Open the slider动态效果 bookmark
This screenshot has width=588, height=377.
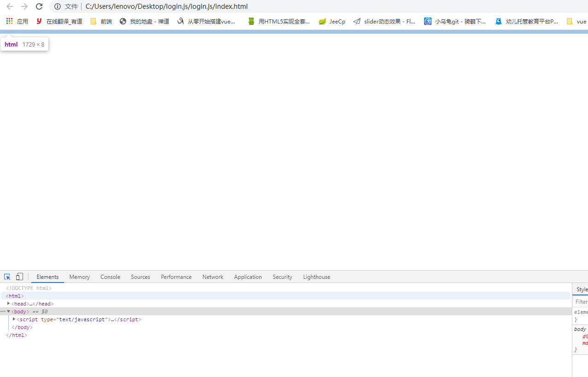pyautogui.click(x=384, y=21)
